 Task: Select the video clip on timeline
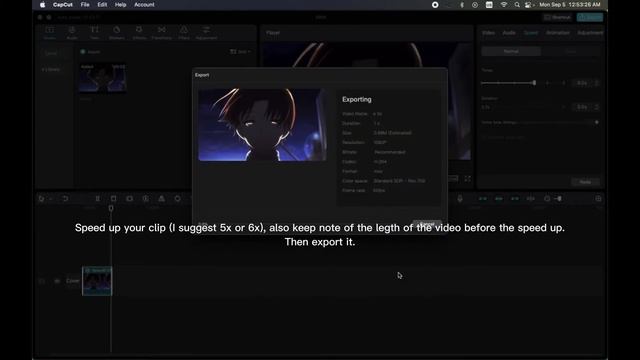[97, 281]
